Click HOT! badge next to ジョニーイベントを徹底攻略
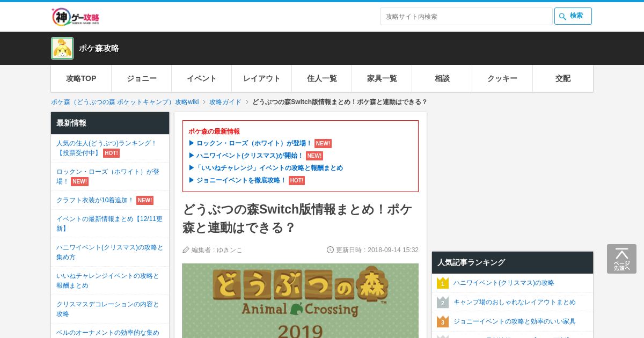This screenshot has height=338, width=644. tap(297, 180)
